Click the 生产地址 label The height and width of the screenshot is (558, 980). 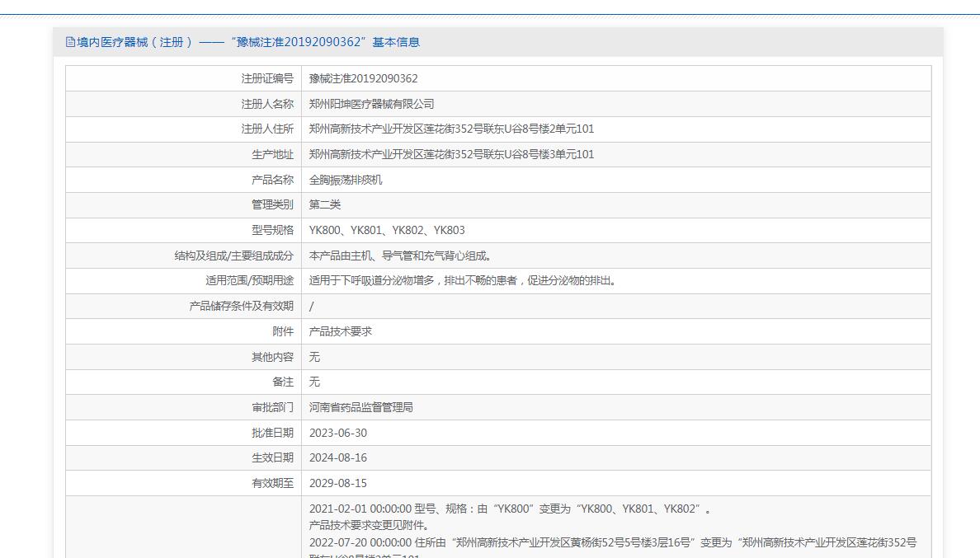click(x=272, y=155)
